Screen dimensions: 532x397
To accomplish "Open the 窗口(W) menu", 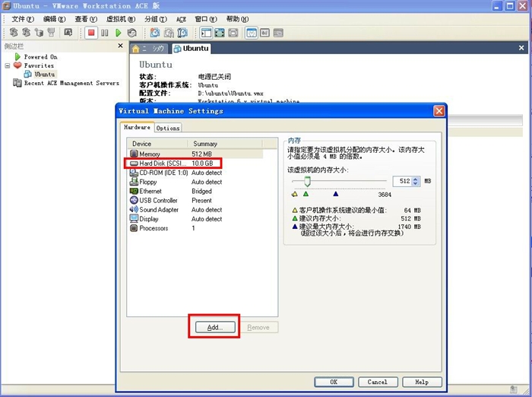I will [x=206, y=19].
